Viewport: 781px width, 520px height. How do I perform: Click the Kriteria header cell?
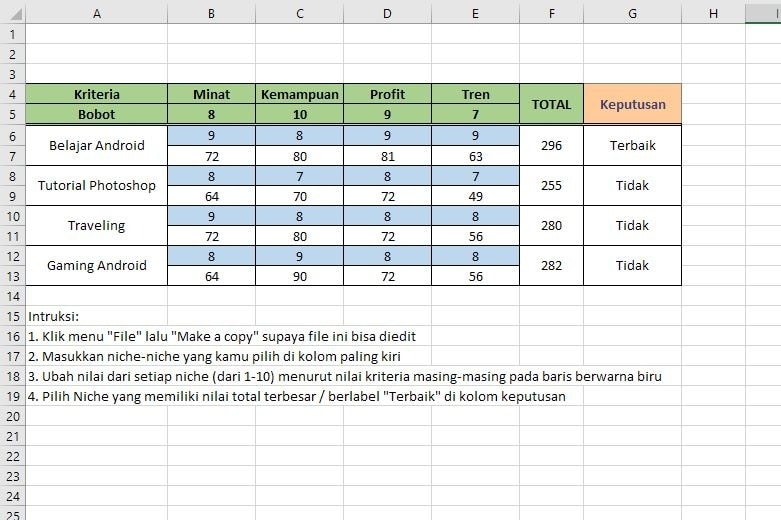(97, 94)
